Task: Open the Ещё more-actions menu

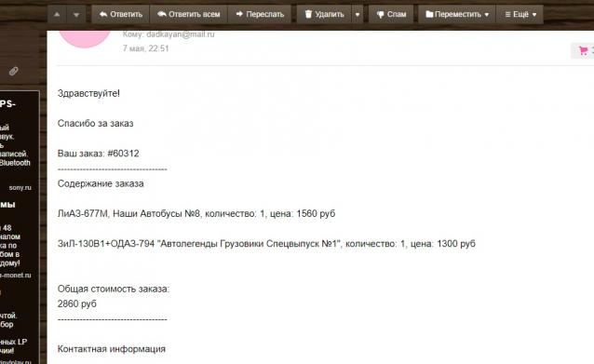Action: (520, 14)
